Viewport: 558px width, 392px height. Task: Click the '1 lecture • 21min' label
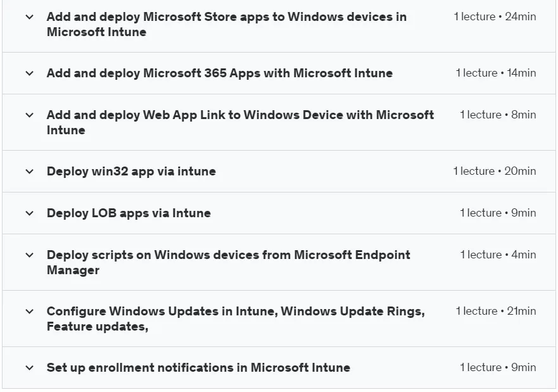(496, 311)
